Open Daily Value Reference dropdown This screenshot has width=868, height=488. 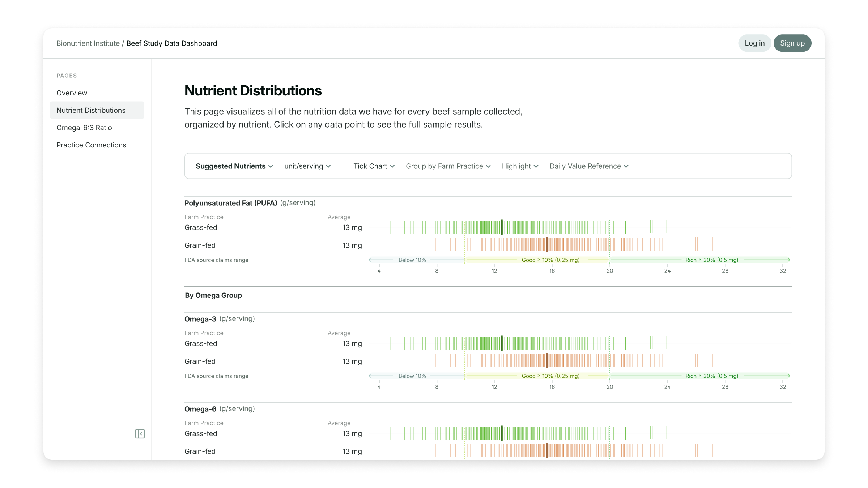tap(589, 166)
